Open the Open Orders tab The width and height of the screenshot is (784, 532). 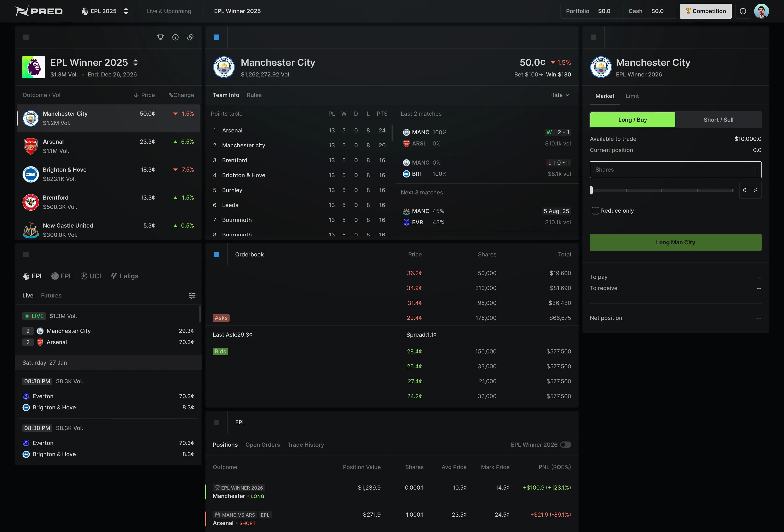tap(262, 445)
